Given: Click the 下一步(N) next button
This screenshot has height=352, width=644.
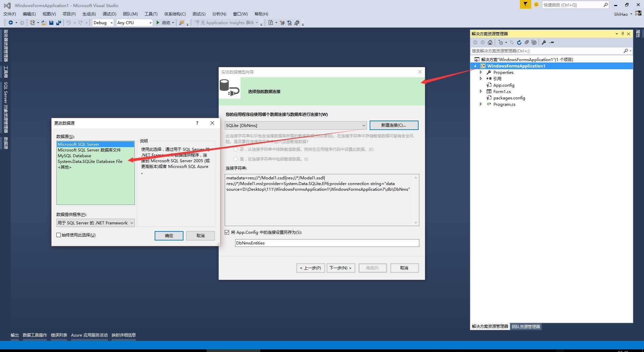Looking at the screenshot, I should 340,268.
